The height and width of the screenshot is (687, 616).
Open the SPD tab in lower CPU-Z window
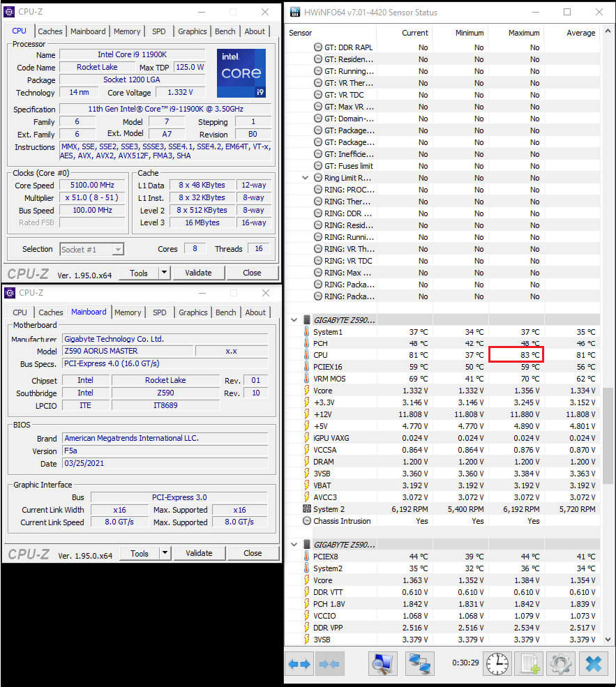(x=160, y=312)
